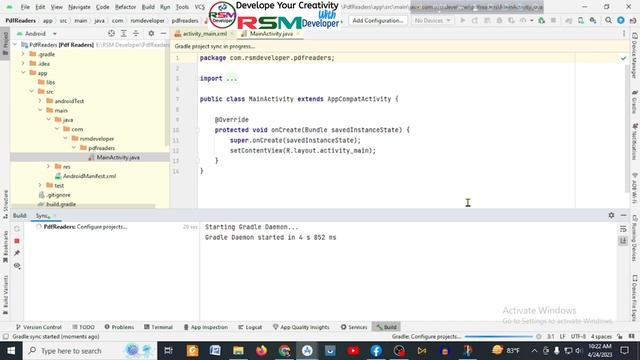Toggle the Project side tool window
640x360 pixels.
[5, 44]
